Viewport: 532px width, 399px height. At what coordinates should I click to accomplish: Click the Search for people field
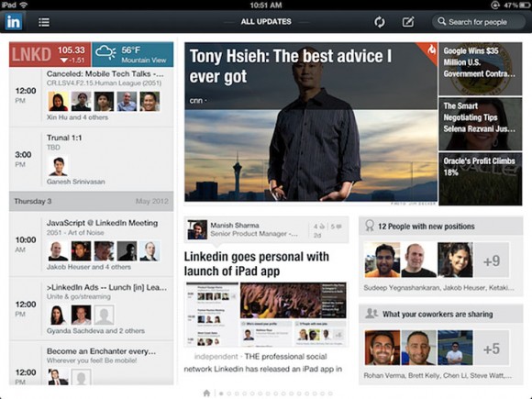coord(478,22)
